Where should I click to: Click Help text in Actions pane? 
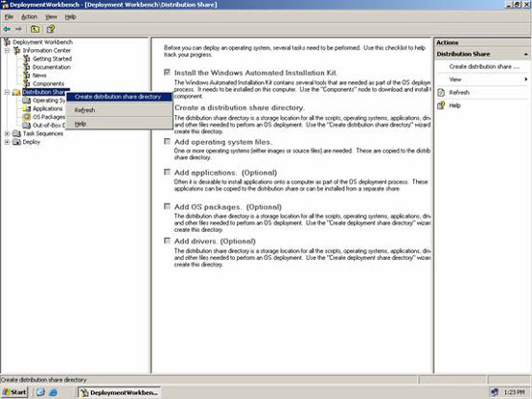coord(455,105)
